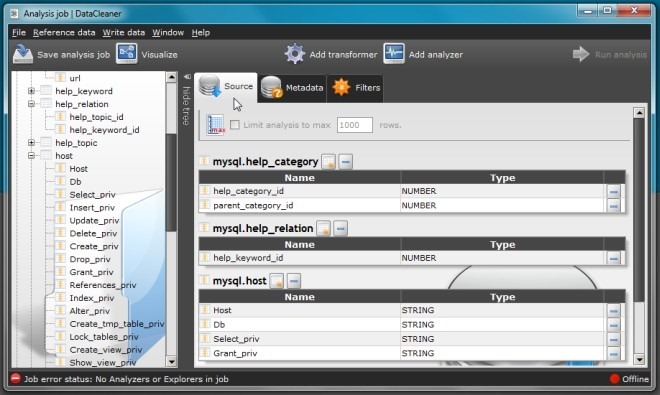The width and height of the screenshot is (660, 395).
Task: Remove the mysql.help_relation table with minus icon
Action: 341,229
